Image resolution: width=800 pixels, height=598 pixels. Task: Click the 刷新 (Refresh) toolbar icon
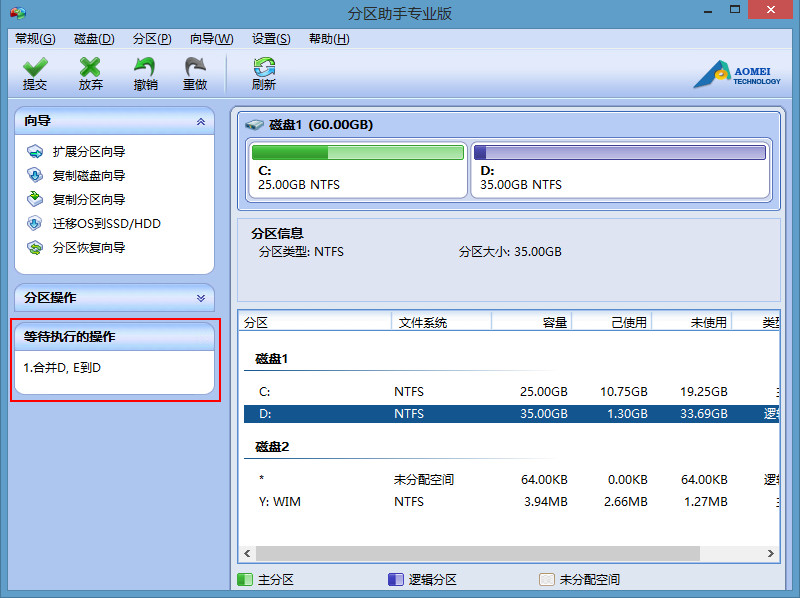264,68
